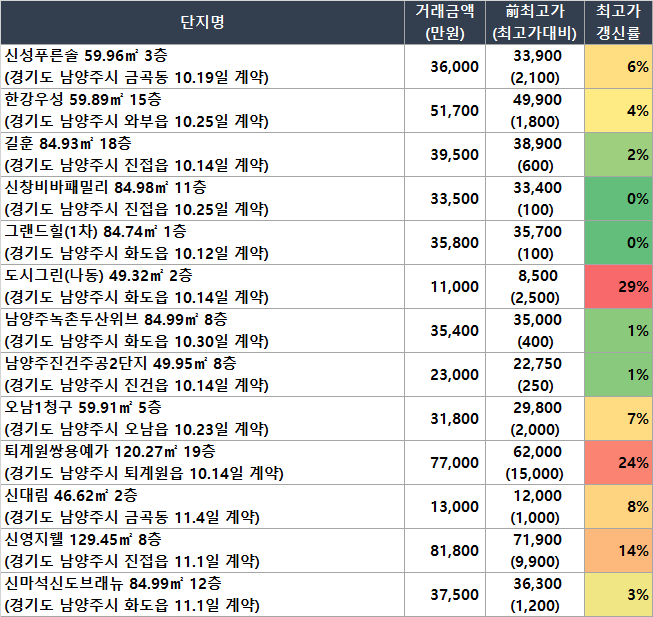
Task: Click the 77,000 transaction amount cell
Action: [445, 463]
